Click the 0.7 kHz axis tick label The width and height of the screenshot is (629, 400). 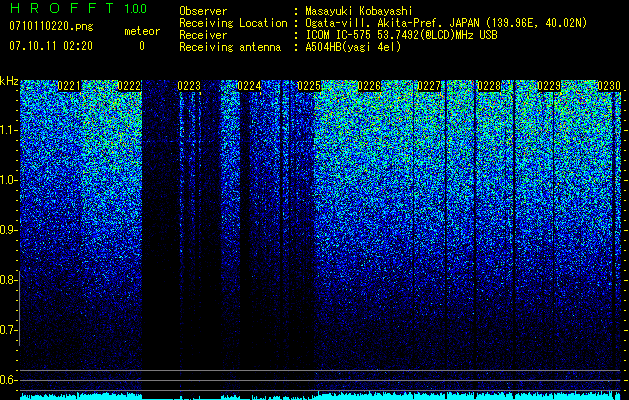(9, 330)
